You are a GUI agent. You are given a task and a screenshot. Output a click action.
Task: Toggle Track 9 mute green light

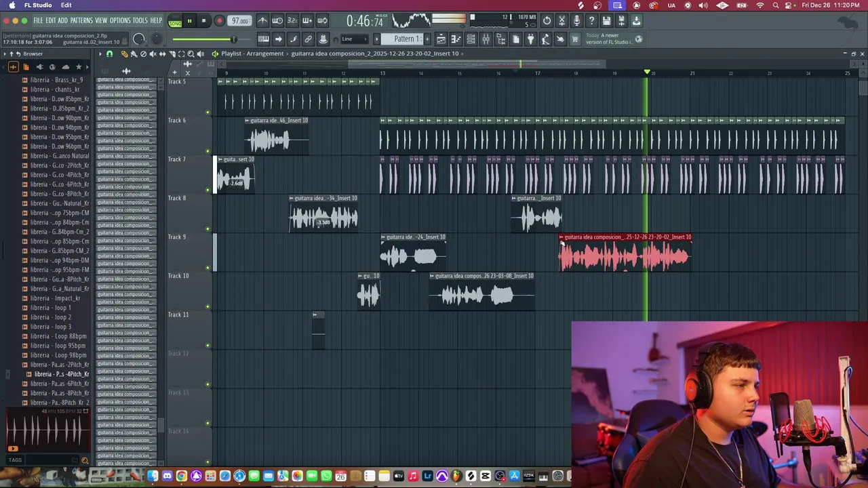[x=208, y=268]
